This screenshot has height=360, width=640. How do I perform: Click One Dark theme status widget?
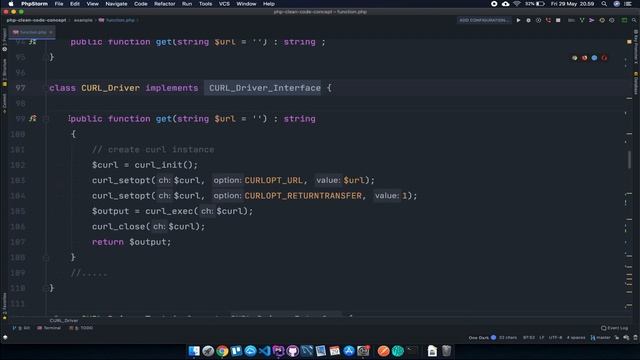482,338
